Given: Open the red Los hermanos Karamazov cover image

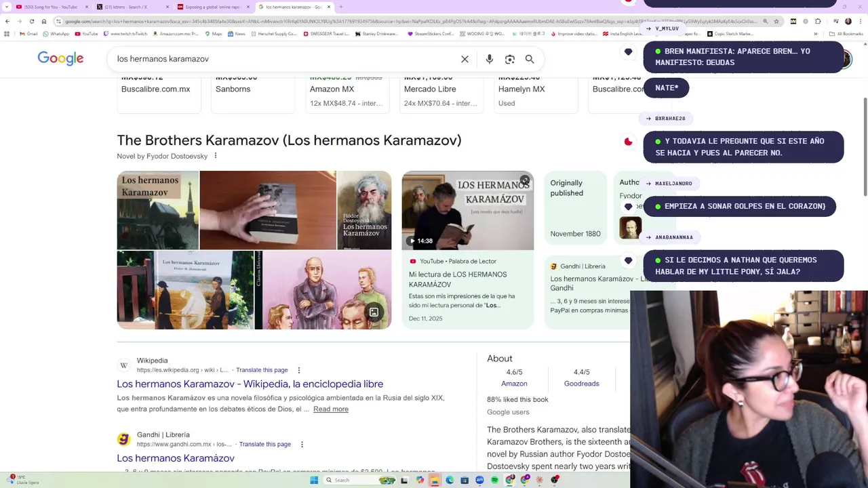Looking at the screenshot, I should click(157, 211).
